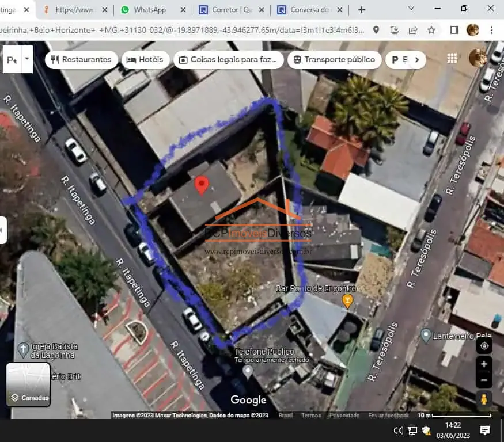Zoom out with the minus button
This screenshot has width=504, height=442.
pyautogui.click(x=484, y=380)
